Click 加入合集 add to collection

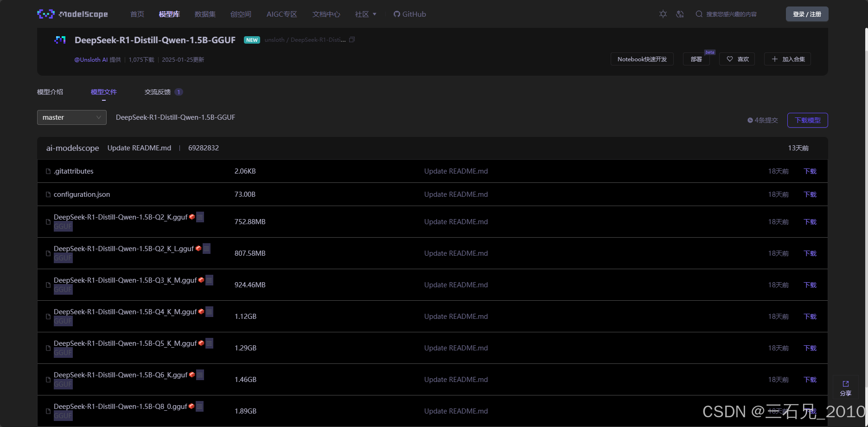coord(787,59)
